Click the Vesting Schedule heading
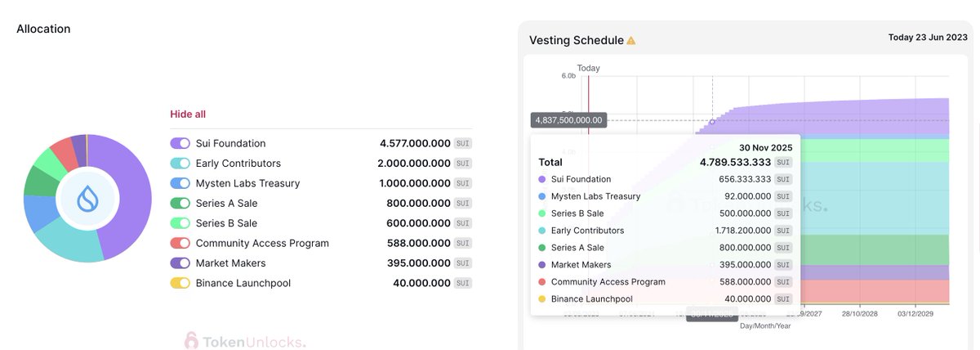The height and width of the screenshot is (350, 980). coord(576,40)
